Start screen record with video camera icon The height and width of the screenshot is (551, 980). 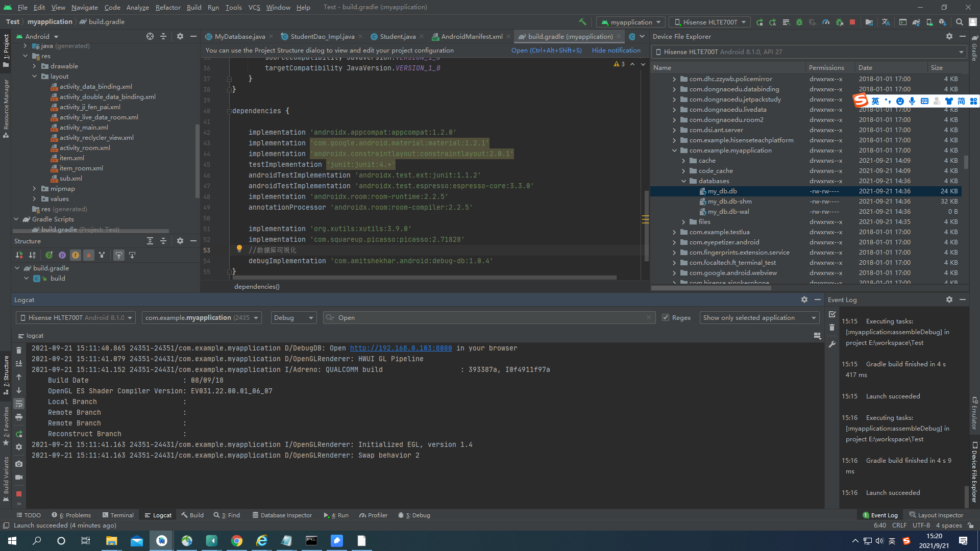(19, 477)
